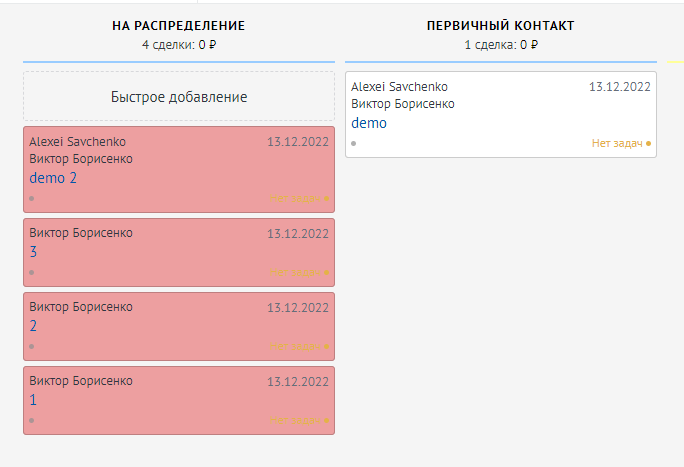
Task: Click gray dot on deal 2 card
Action: click(x=32, y=346)
